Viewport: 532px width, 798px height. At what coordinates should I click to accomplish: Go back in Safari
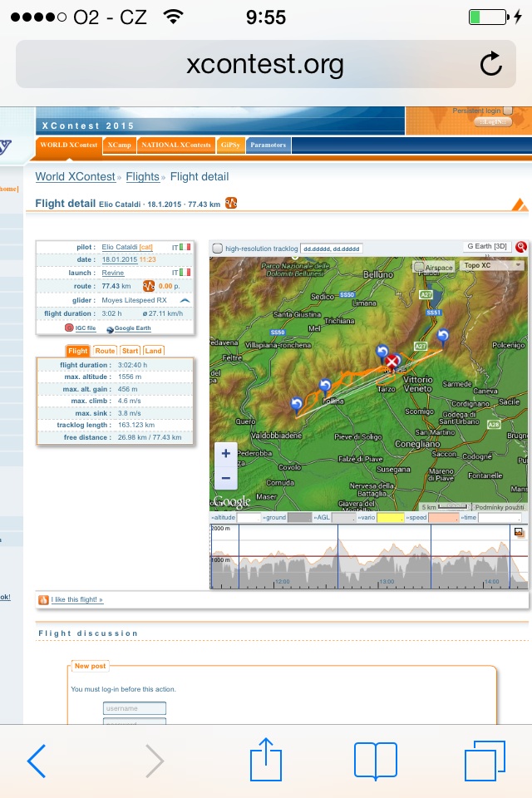click(x=36, y=761)
